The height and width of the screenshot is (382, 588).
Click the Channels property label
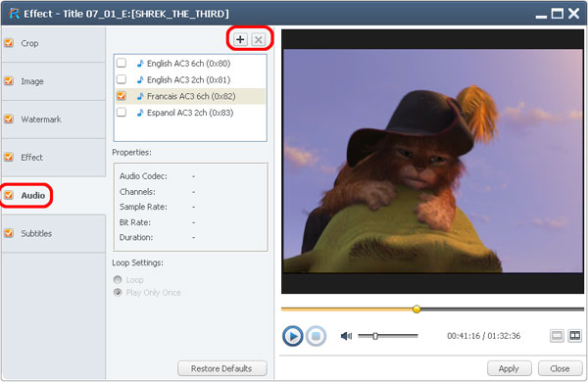[137, 192]
